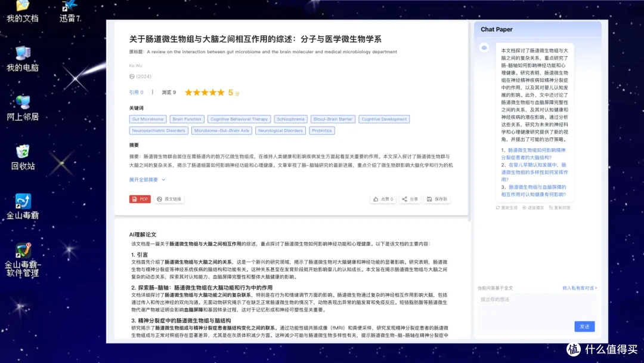Click suggested question 1 about 精神分裂症患者
The image size is (644, 363).
point(534,154)
